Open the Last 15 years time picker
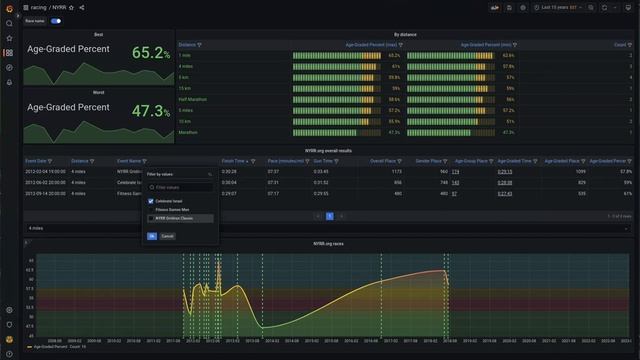 [x=558, y=7]
